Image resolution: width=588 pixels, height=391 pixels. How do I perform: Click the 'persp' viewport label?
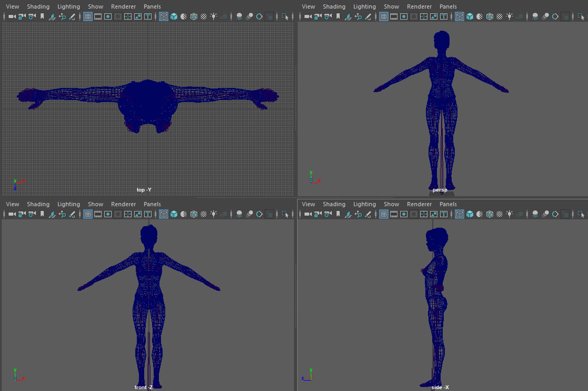[x=440, y=190]
